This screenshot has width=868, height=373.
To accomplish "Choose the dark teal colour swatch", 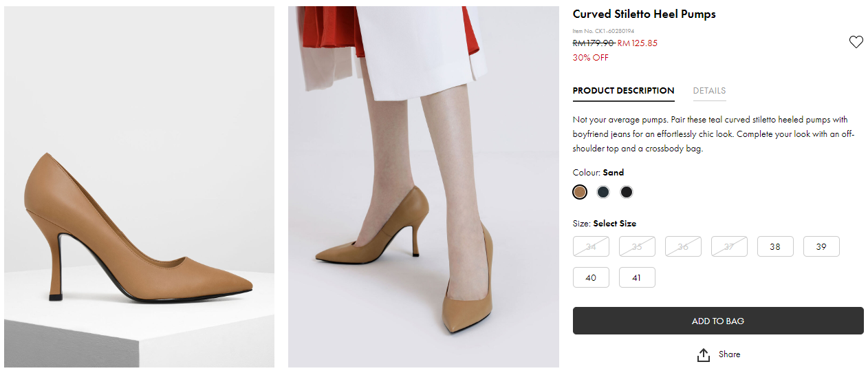I will point(603,192).
